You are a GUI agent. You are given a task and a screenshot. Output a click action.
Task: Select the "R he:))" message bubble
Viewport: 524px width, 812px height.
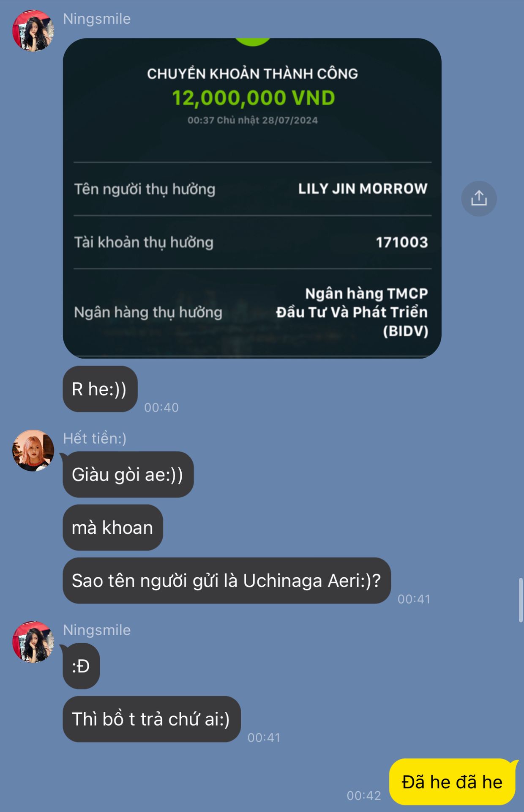pyautogui.click(x=100, y=389)
